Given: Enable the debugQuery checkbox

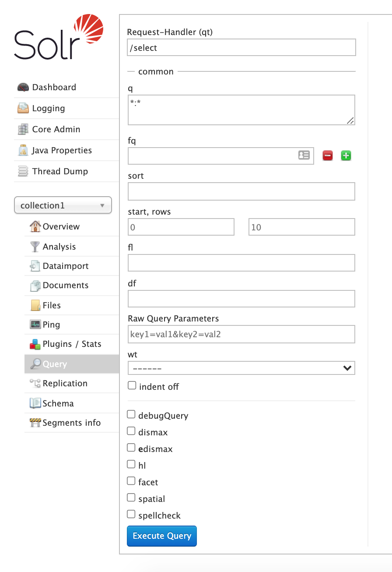Looking at the screenshot, I should (131, 415).
